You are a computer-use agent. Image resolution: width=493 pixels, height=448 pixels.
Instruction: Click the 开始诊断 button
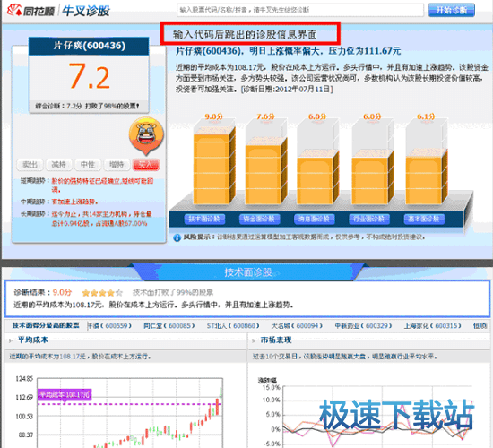pos(452,11)
